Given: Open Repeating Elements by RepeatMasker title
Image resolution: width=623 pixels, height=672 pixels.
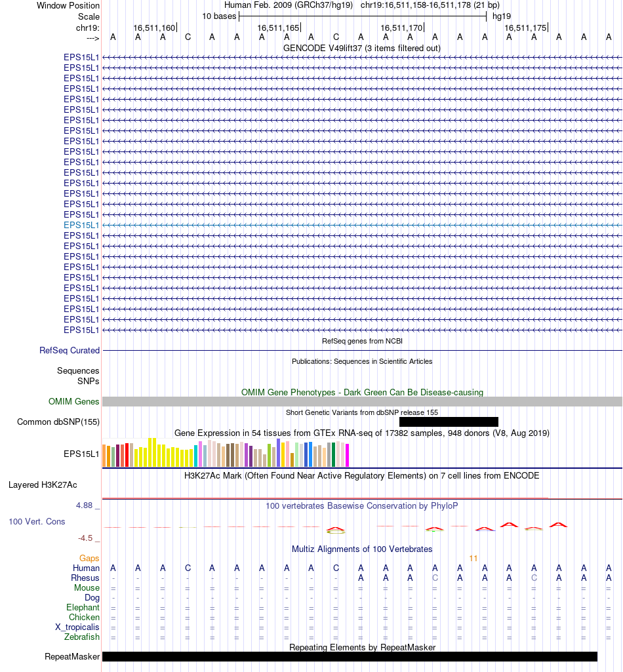Looking at the screenshot, I should pos(362,647).
